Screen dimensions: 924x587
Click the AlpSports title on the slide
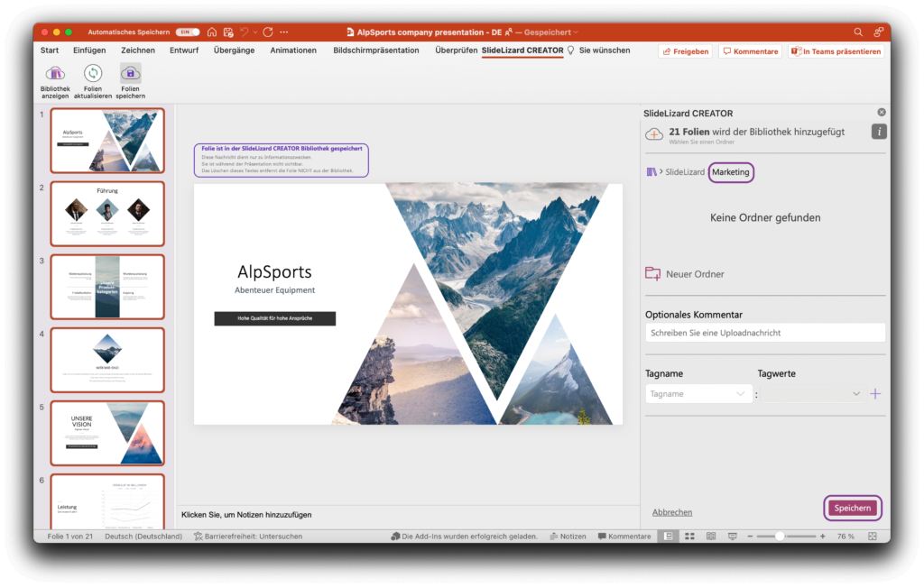pos(274,271)
